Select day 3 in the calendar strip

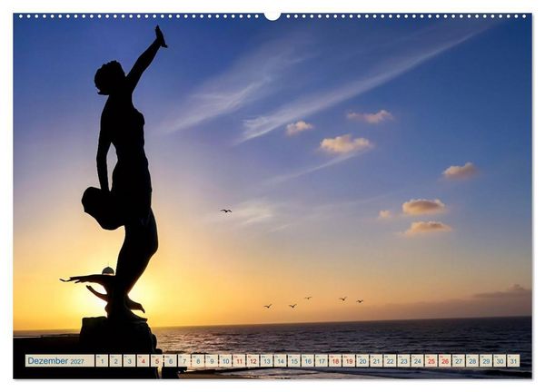tap(129, 360)
